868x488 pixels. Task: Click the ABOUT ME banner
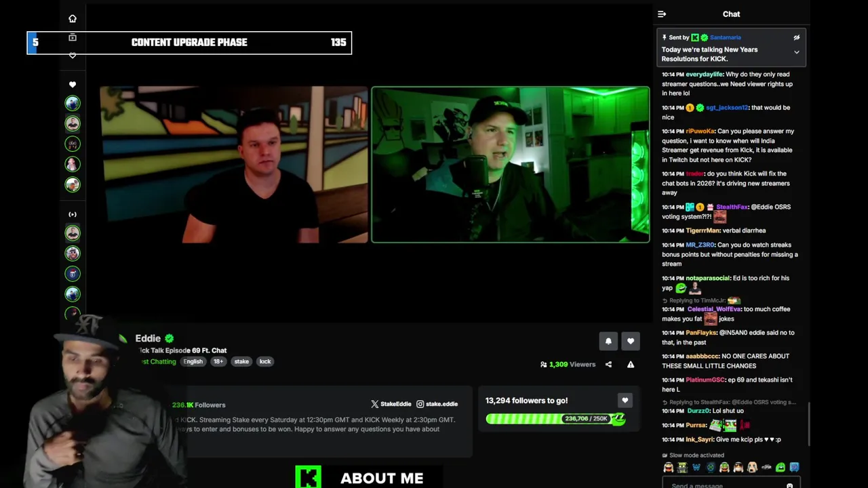(x=369, y=477)
